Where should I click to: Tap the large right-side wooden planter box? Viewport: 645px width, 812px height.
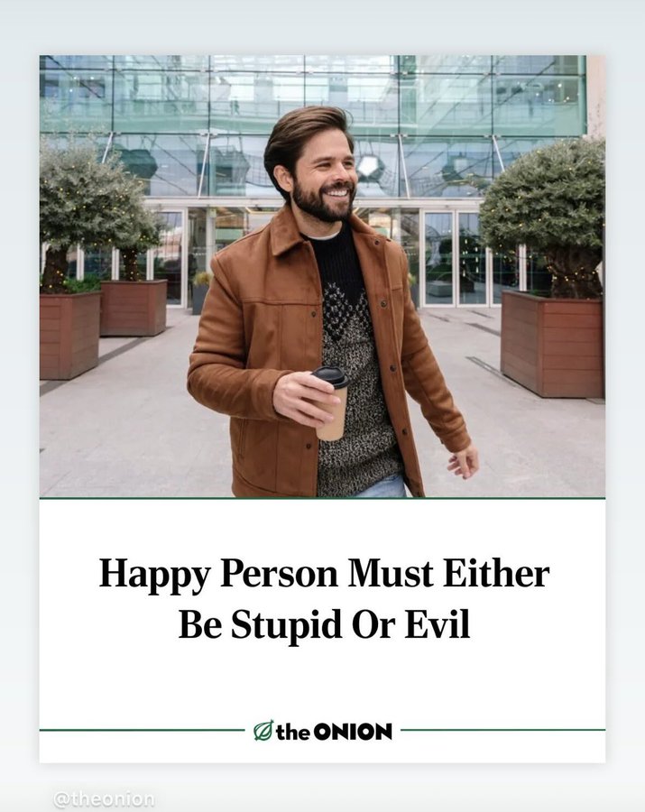[x=552, y=344]
